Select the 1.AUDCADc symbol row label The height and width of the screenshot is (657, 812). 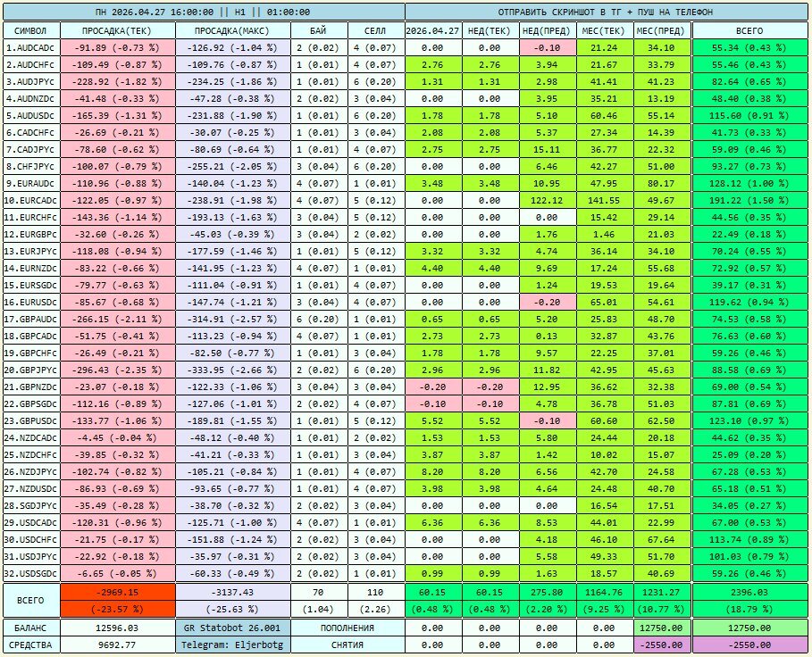tap(31, 47)
